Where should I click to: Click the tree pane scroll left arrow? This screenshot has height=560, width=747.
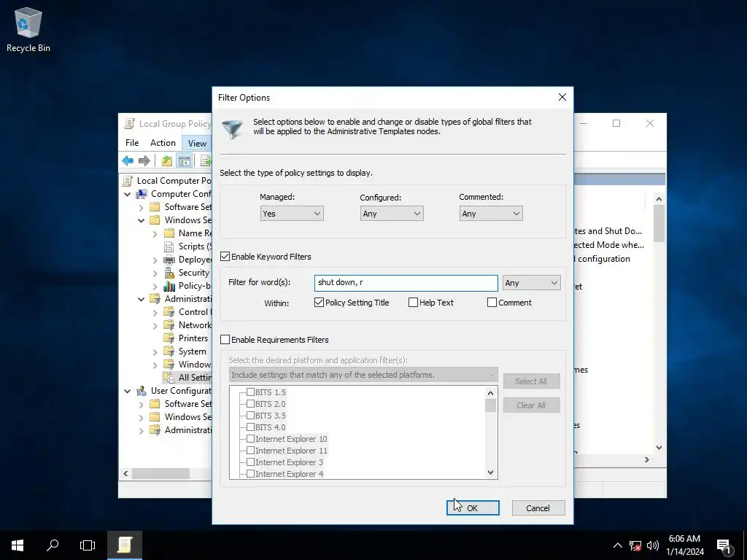pyautogui.click(x=125, y=473)
